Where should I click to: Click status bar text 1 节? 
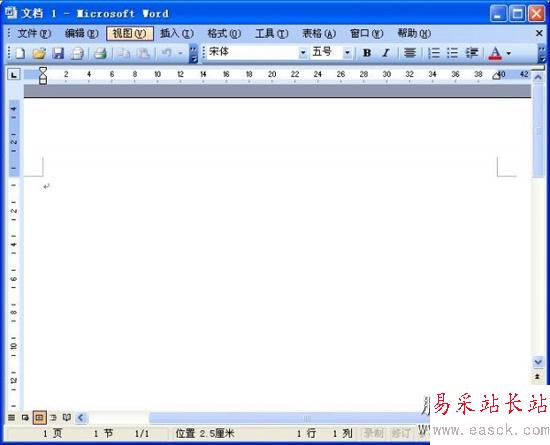pyautogui.click(x=103, y=433)
